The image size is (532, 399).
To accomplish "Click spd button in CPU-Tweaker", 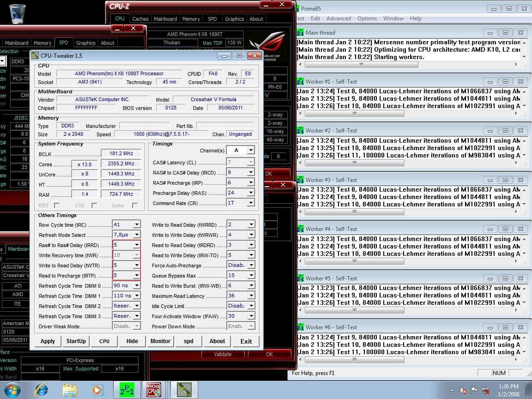I will pos(188,341).
